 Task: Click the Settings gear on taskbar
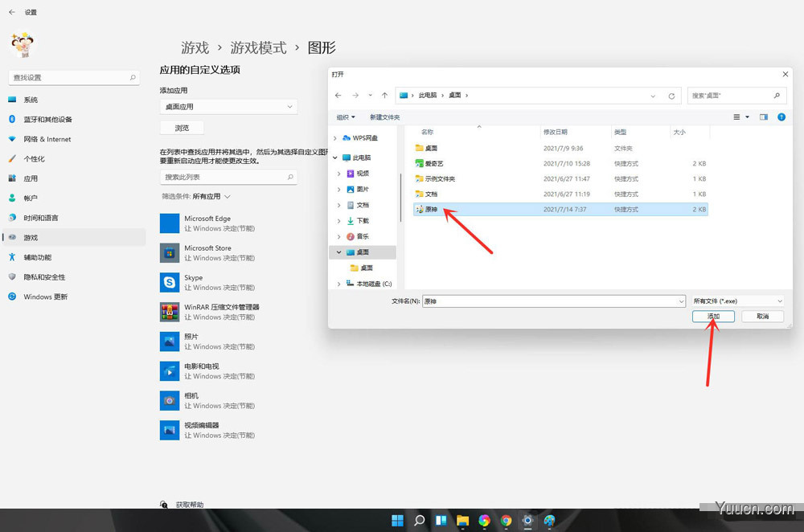[x=527, y=521]
